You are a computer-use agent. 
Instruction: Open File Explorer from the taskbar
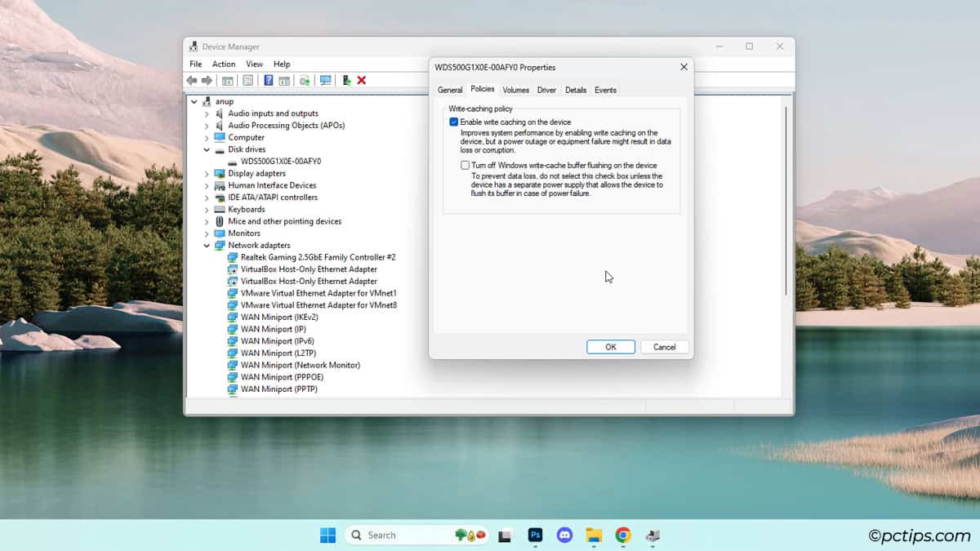594,535
